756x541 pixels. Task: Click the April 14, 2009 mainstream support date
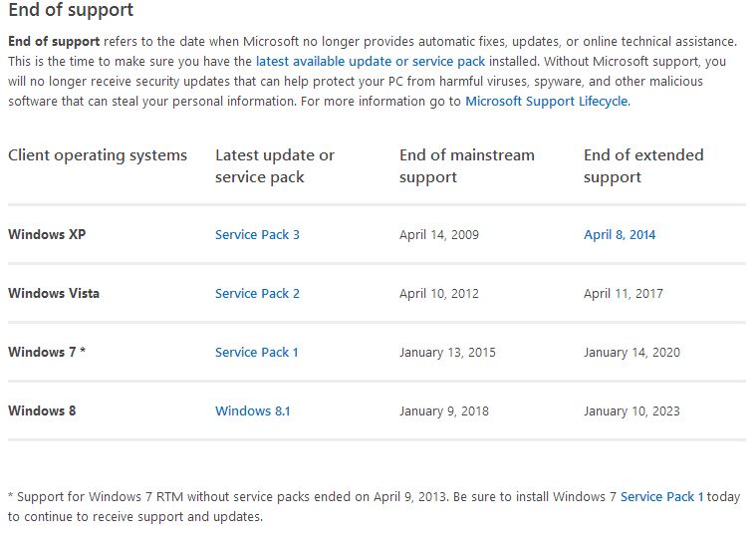point(439,235)
